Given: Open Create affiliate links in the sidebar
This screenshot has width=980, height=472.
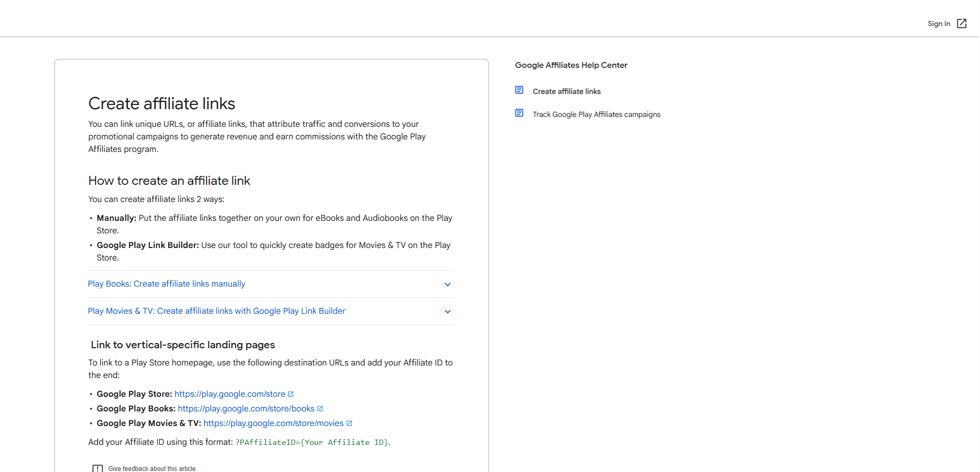Looking at the screenshot, I should 566,91.
